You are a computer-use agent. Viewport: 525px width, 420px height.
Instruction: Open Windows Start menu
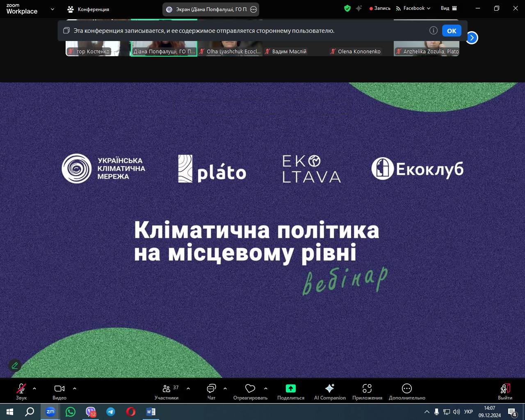click(10, 411)
